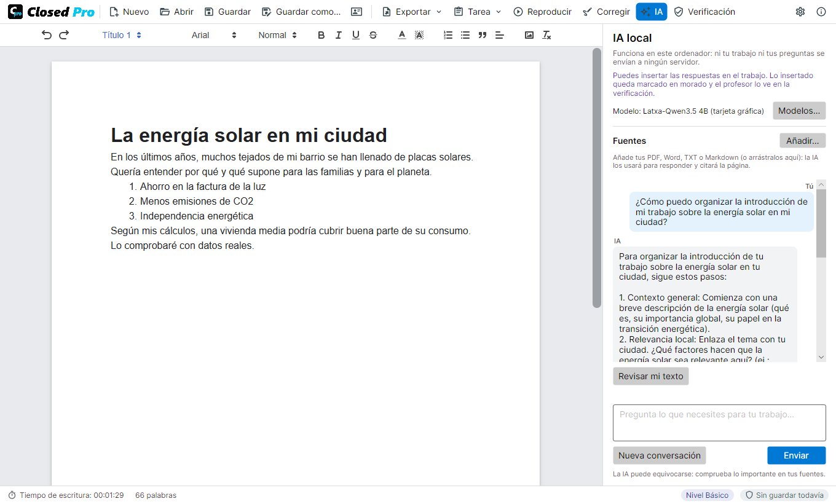Insert a blockquote
The image size is (836, 504).
[x=483, y=35]
